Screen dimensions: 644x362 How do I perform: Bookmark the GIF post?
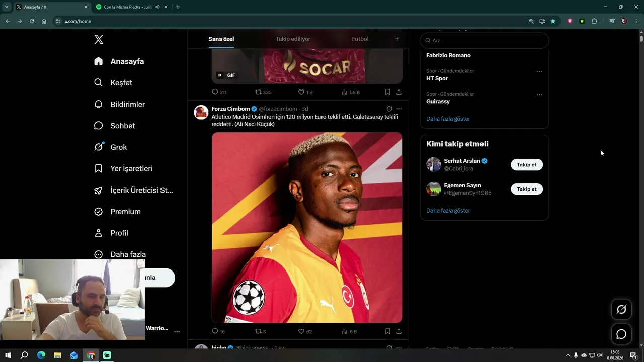pos(387,92)
